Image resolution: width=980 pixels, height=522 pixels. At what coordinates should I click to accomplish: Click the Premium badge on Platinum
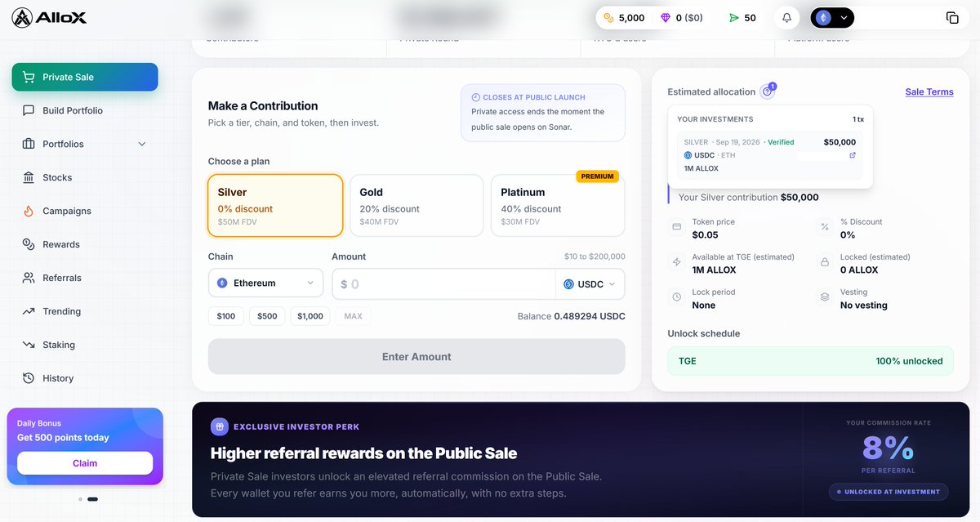click(598, 176)
